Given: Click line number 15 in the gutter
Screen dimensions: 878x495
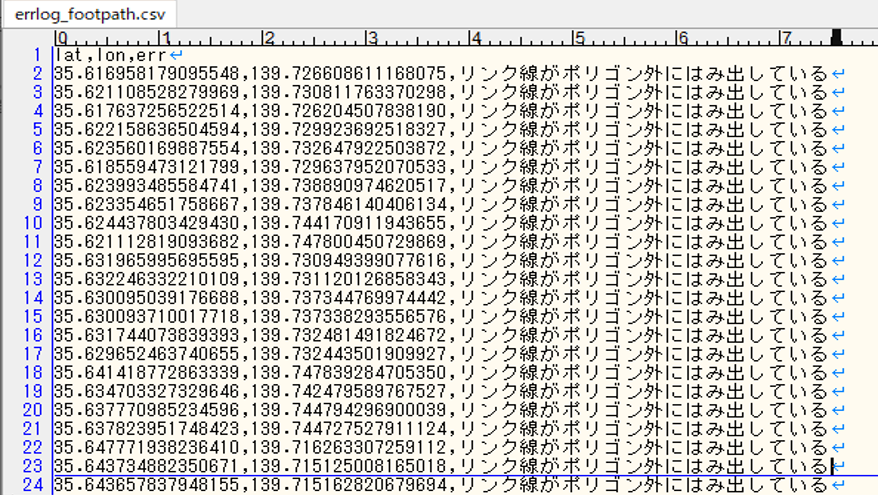Looking at the screenshot, I should coord(32,316).
